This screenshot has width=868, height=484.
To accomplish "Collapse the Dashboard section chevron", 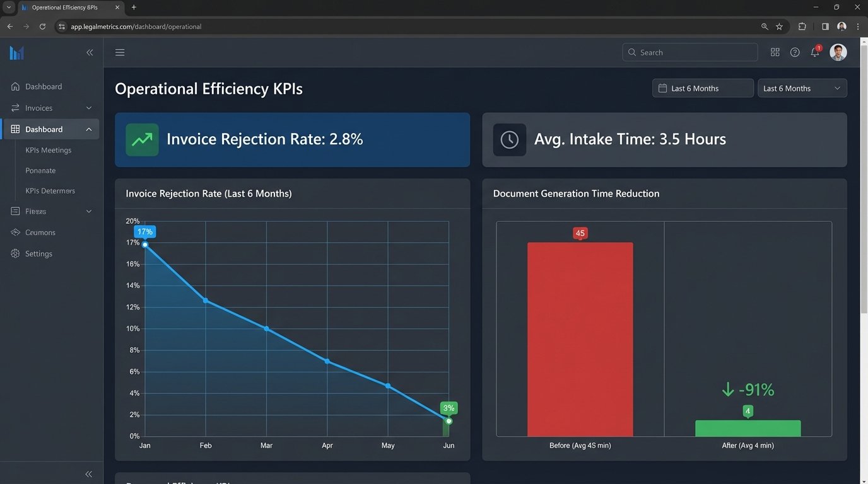I will pos(88,129).
